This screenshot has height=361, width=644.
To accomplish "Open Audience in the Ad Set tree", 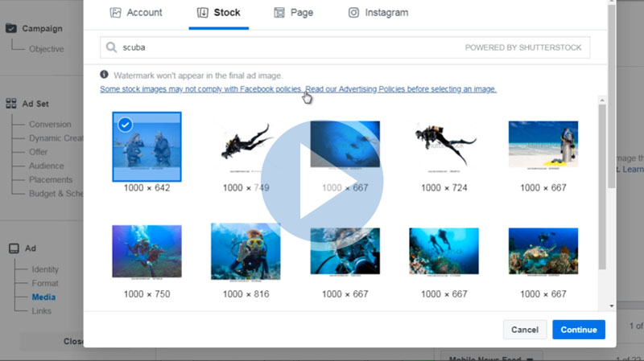I will [x=46, y=166].
